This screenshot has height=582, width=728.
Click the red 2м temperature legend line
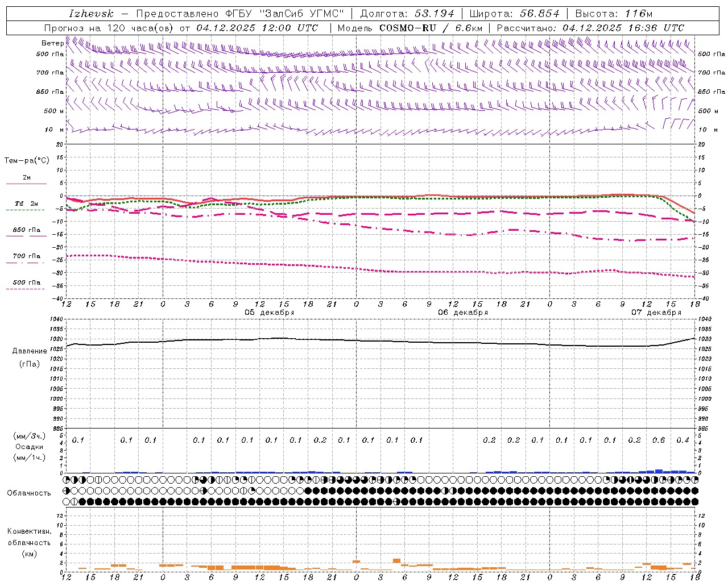pos(26,184)
